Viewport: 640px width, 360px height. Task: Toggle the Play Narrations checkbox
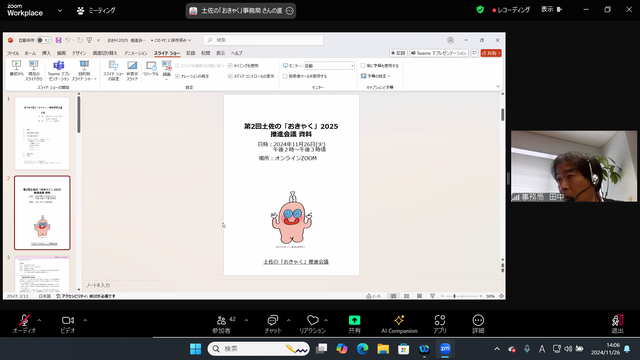point(178,76)
